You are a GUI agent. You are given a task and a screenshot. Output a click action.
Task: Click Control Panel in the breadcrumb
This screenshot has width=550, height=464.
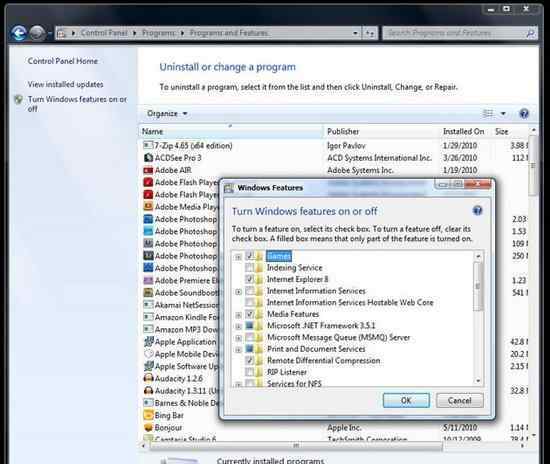pyautogui.click(x=104, y=33)
